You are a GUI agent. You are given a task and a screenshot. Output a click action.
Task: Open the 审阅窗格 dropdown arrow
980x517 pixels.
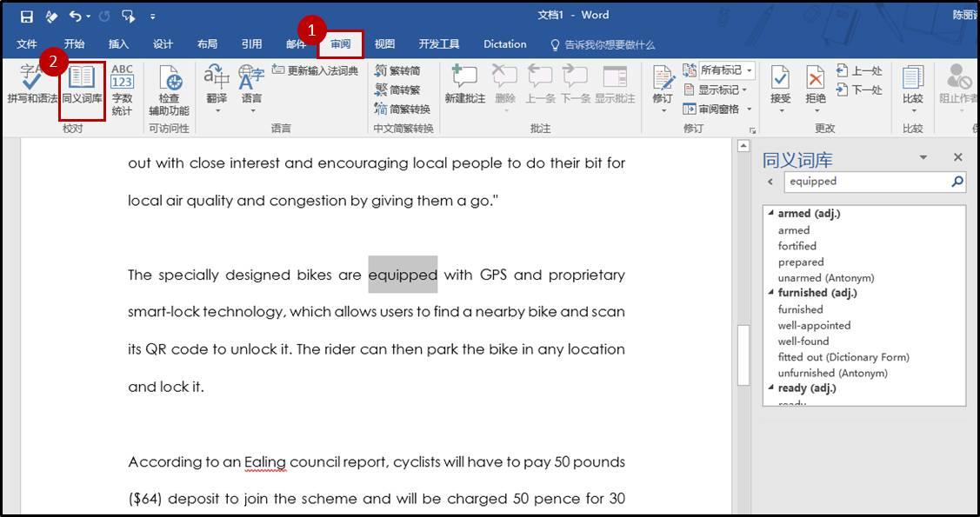tap(750, 109)
